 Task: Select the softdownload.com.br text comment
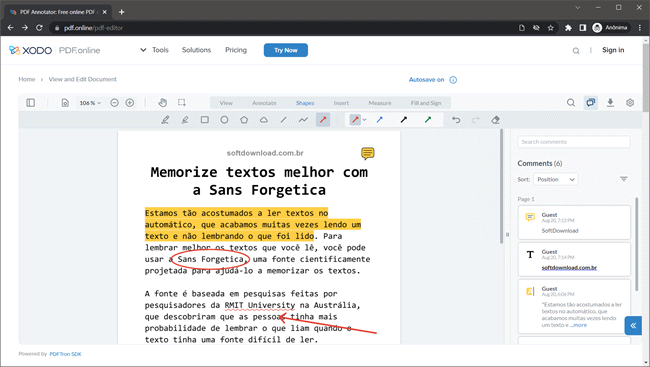coord(574,260)
